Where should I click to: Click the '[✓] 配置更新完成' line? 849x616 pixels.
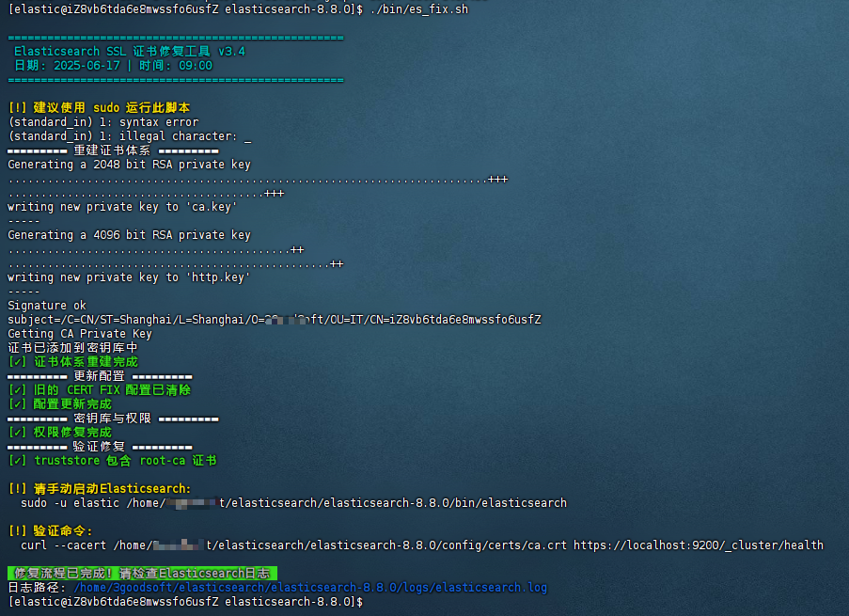pos(60,403)
